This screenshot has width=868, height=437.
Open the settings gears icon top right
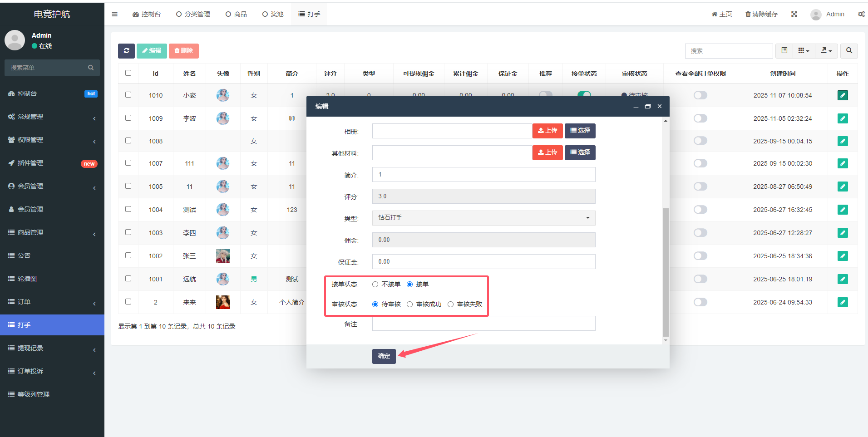(861, 14)
